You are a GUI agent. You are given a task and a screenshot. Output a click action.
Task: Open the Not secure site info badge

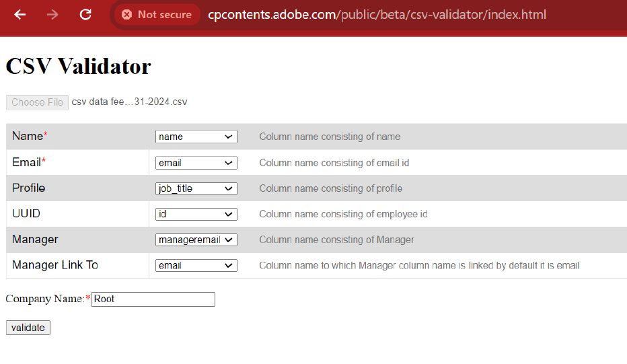click(x=157, y=15)
